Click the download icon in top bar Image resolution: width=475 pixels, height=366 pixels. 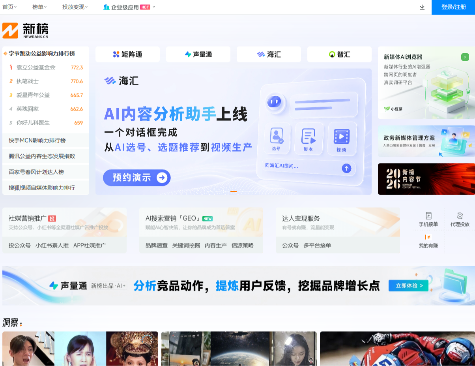click(422, 7)
